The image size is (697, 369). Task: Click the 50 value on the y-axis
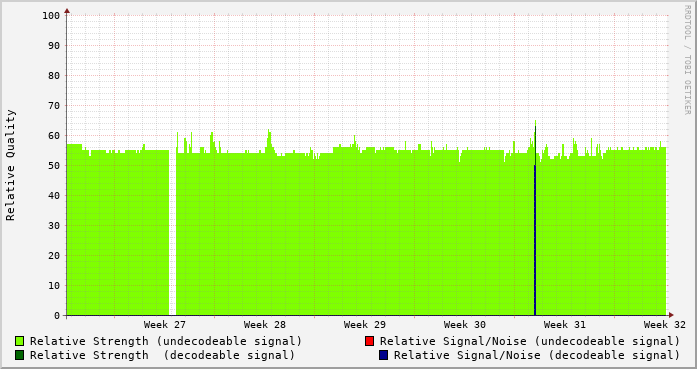(54, 165)
